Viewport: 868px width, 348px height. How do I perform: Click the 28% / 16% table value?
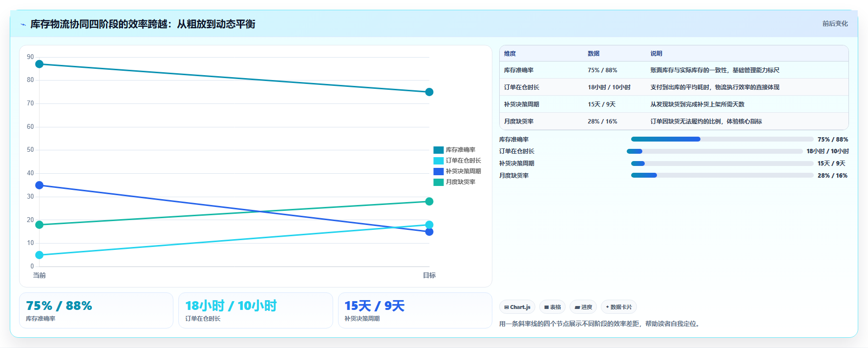pos(602,122)
